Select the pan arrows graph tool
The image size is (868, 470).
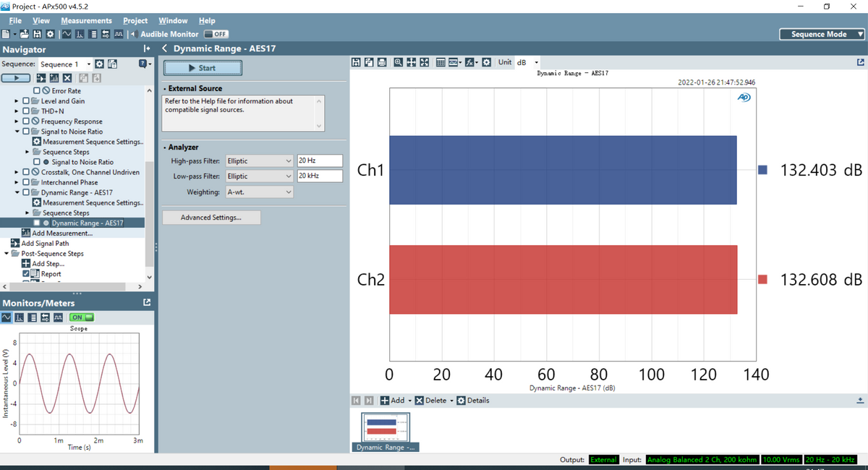[412, 62]
